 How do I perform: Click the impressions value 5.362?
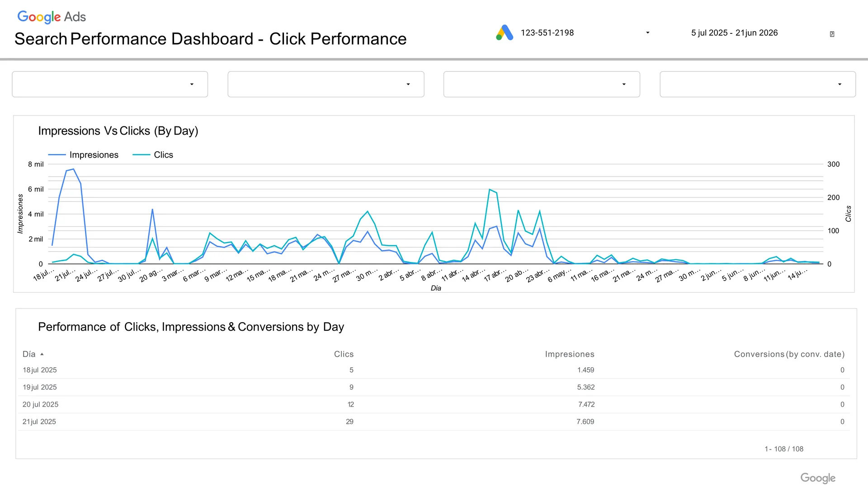click(x=586, y=387)
